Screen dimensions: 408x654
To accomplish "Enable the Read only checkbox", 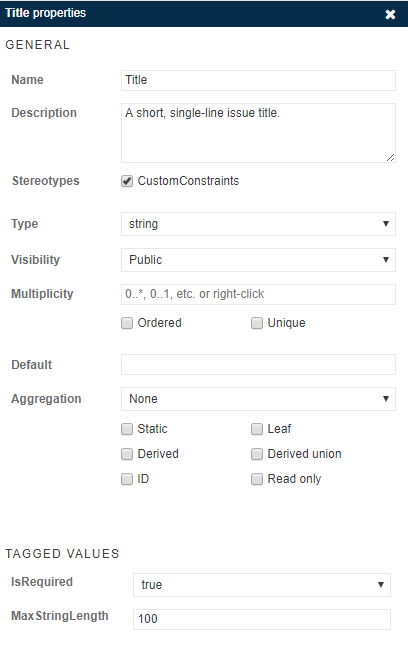I will 257,479.
